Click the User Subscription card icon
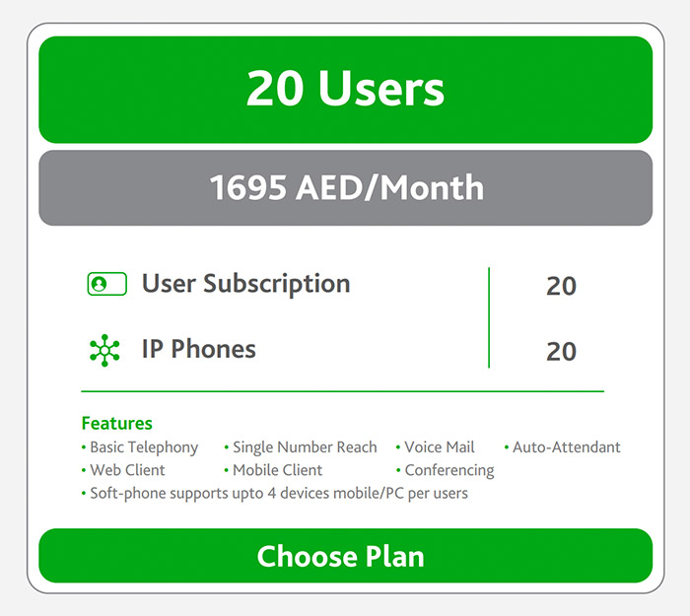This screenshot has width=690, height=616. click(x=106, y=284)
